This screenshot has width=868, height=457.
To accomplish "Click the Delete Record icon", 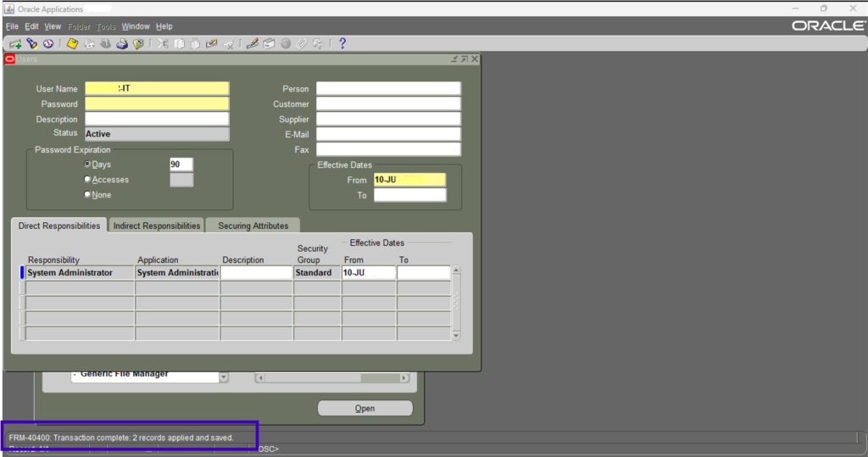I will pyautogui.click(x=228, y=44).
